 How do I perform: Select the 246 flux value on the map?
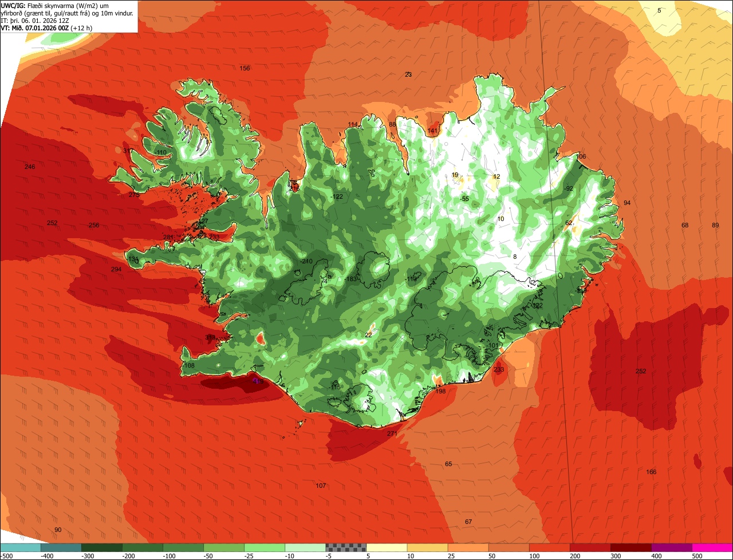click(x=30, y=167)
